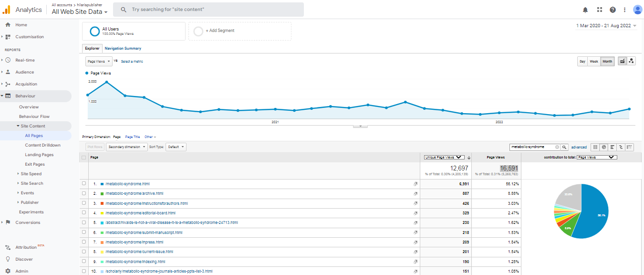The image size is (644, 275).
Task: Click the advanced filter link
Action: tap(579, 147)
